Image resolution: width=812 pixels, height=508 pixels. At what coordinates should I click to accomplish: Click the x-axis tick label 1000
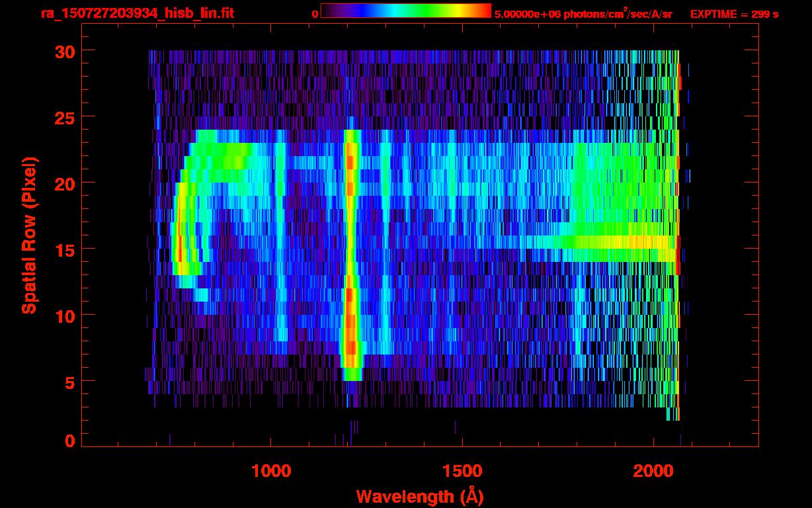point(271,471)
